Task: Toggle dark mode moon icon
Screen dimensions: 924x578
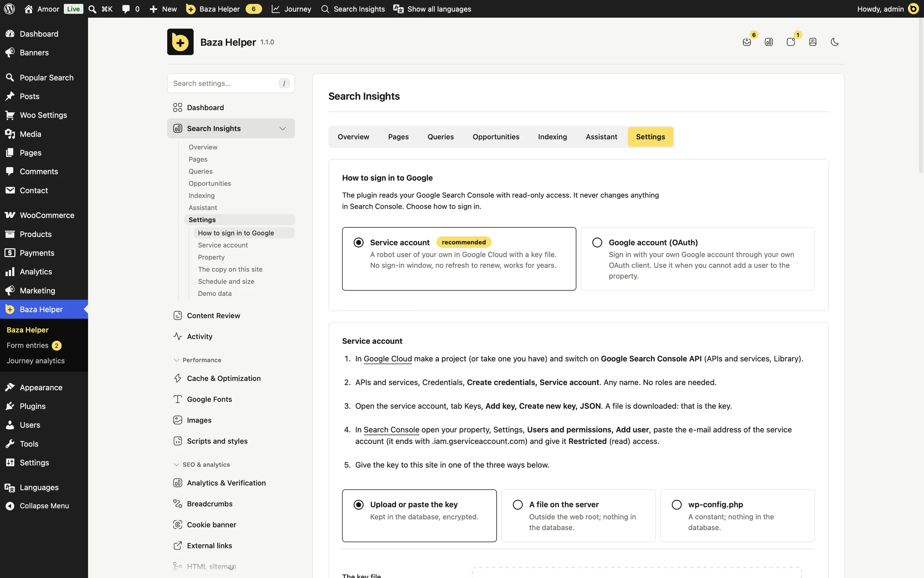Action: tap(835, 42)
